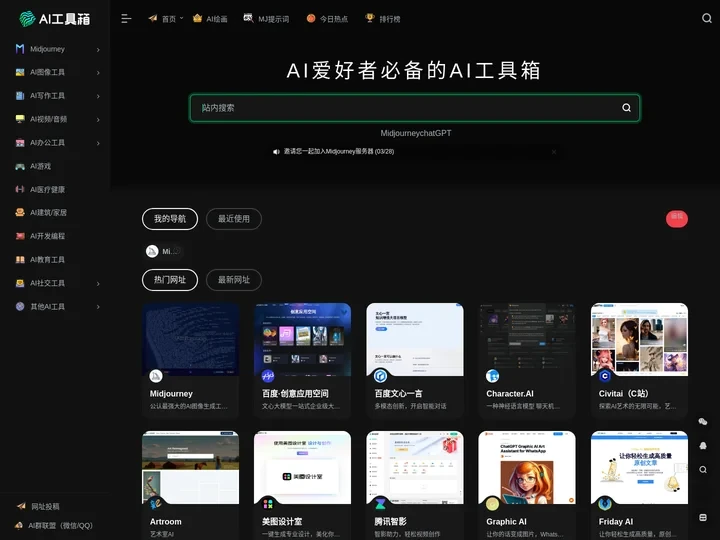Click the AI教育工具 book icon

(20, 259)
